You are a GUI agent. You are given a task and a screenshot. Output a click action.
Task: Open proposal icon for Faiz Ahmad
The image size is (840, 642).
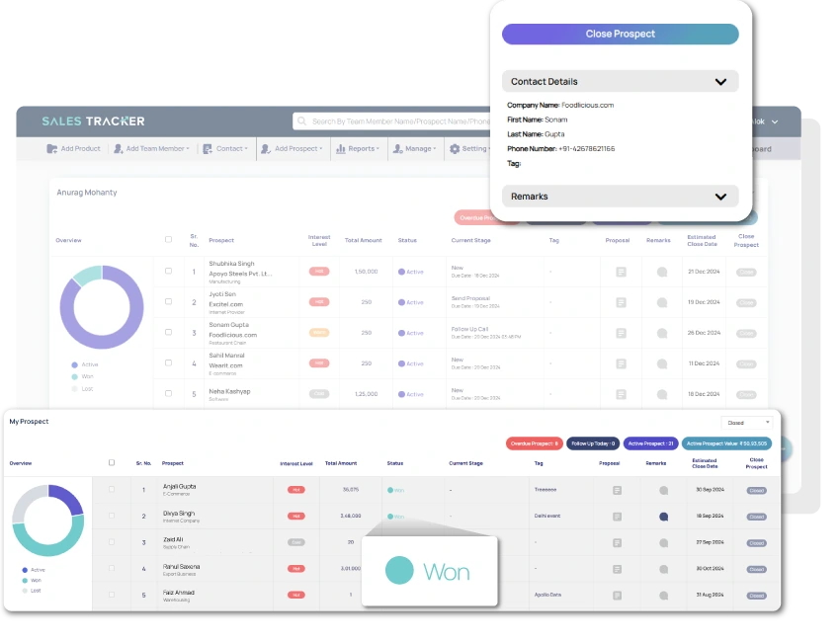click(x=617, y=595)
